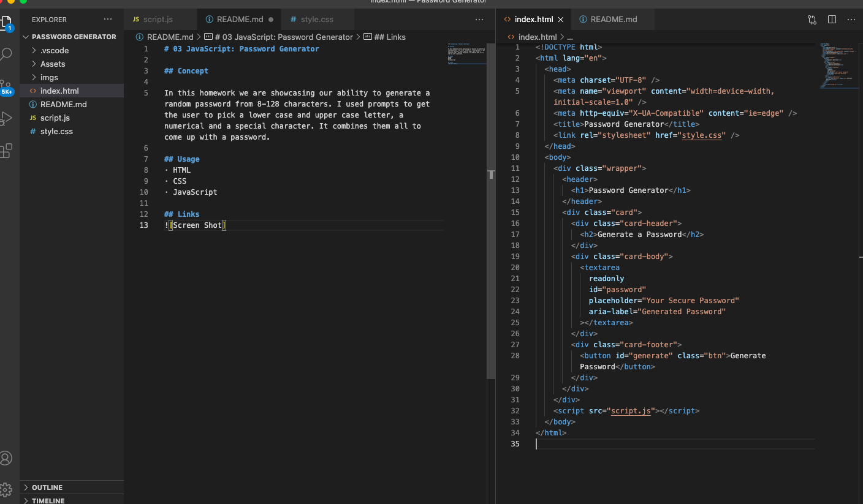The width and height of the screenshot is (863, 504).
Task: Open the Accounts menu icon
Action: [x=6, y=458]
